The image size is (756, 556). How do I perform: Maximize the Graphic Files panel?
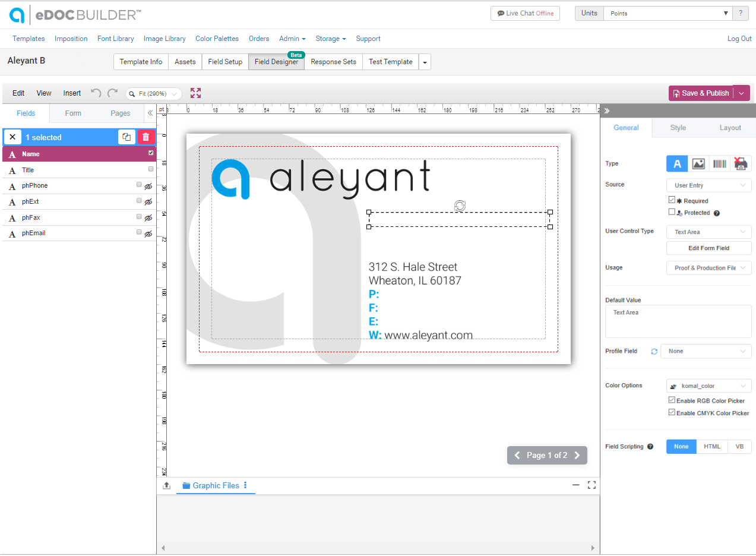[591, 485]
